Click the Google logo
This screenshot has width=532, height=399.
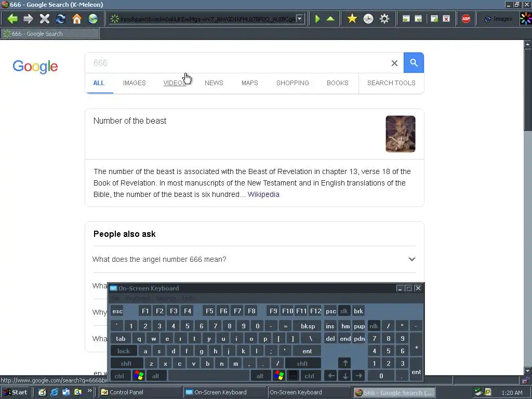coord(35,66)
